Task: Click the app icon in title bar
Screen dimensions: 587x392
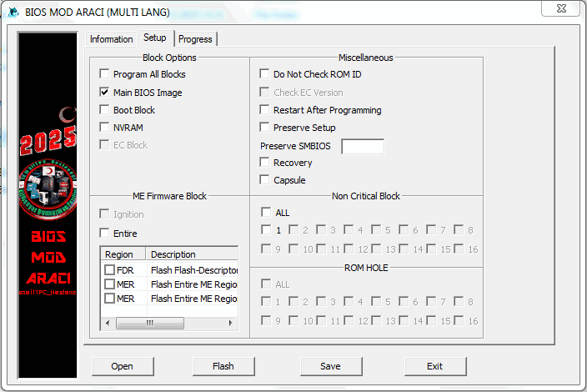Action: (13, 12)
